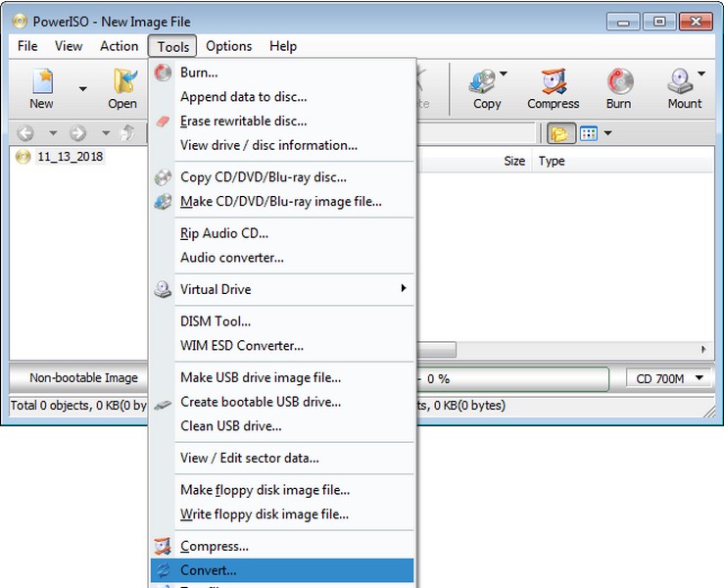Image resolution: width=724 pixels, height=588 pixels.
Task: Expand the Virtual Drive submenu
Action: (x=403, y=289)
